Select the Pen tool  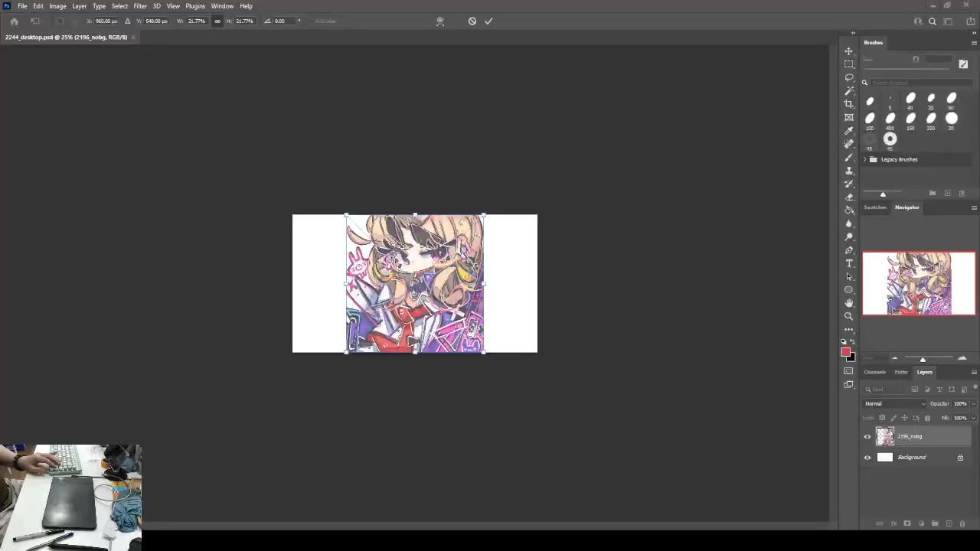point(848,250)
